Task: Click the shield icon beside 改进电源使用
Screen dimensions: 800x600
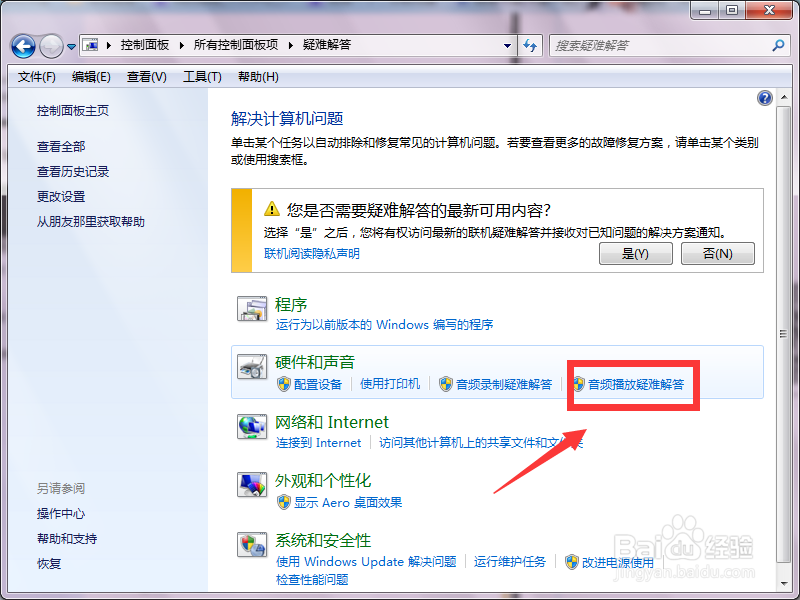Action: tap(572, 562)
